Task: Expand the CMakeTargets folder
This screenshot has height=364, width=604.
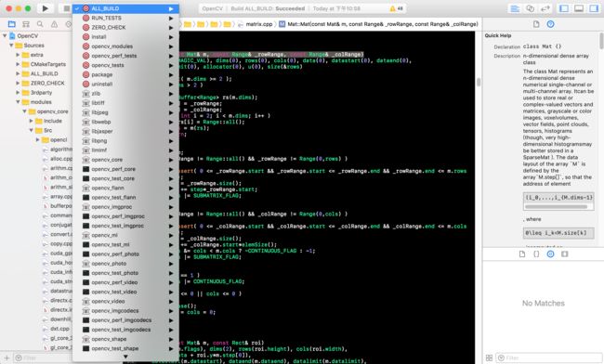Action: click(x=18, y=64)
